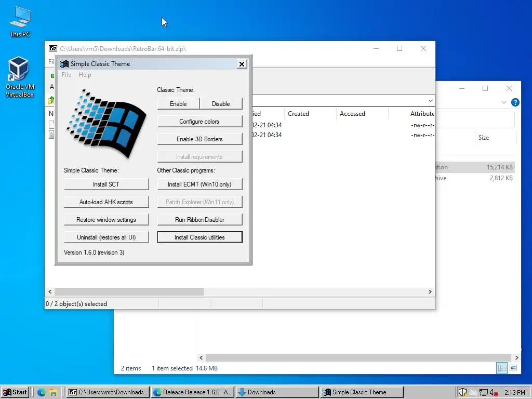The width and height of the screenshot is (532, 399).
Task: Click the Attributes column header in 7-Zip
Action: [x=422, y=114]
